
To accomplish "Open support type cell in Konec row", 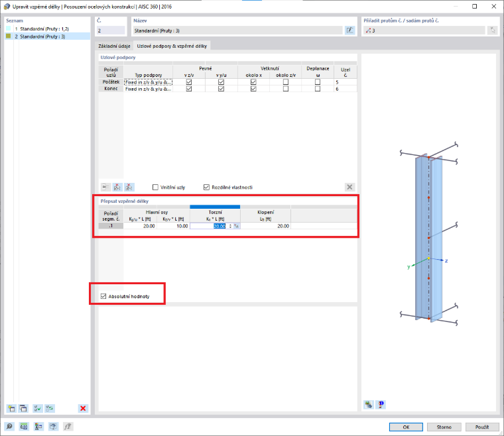I will [148, 89].
